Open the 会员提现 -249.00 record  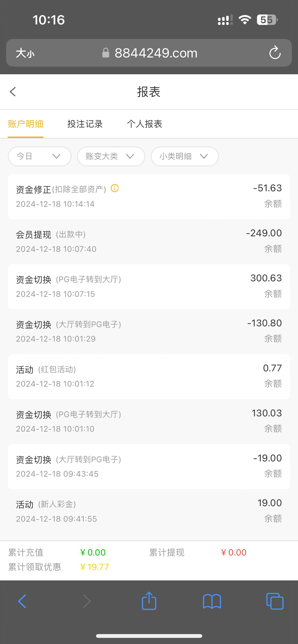click(x=149, y=241)
